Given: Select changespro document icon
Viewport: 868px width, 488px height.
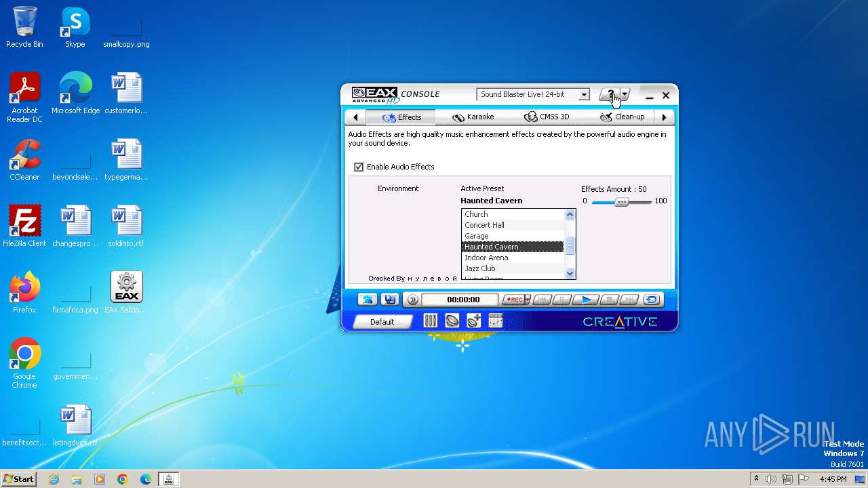Looking at the screenshot, I should pos(75,226).
